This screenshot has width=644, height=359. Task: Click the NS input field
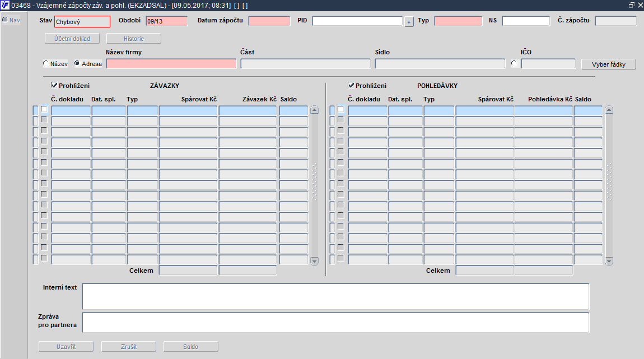coord(526,21)
